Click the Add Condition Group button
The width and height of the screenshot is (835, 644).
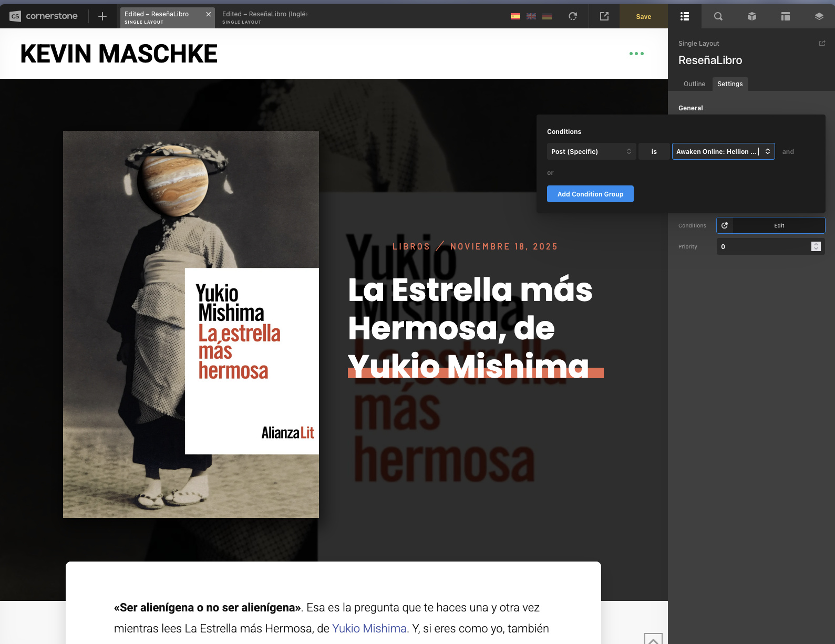[x=590, y=194]
